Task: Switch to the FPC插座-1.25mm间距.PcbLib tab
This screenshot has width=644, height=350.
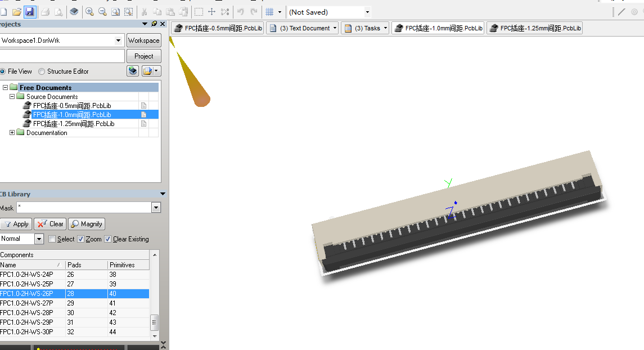Action: (x=535, y=28)
